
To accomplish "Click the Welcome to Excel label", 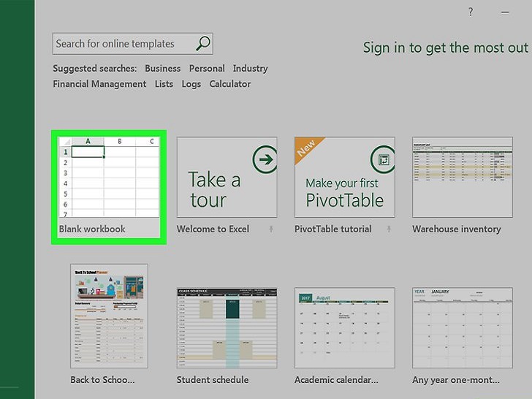I will pyautogui.click(x=213, y=229).
